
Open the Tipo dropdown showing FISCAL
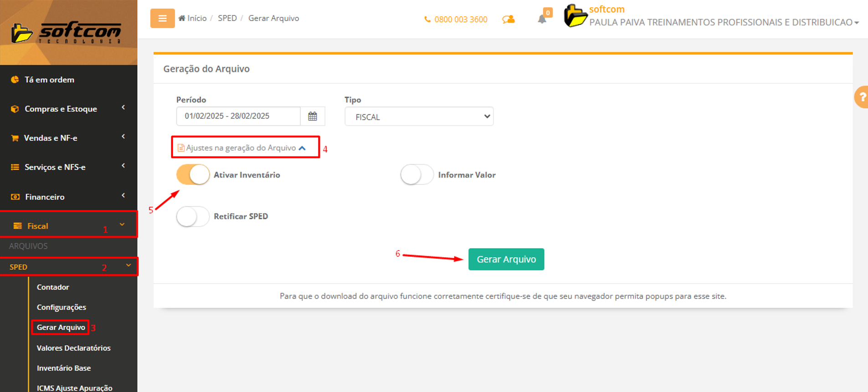click(x=419, y=117)
